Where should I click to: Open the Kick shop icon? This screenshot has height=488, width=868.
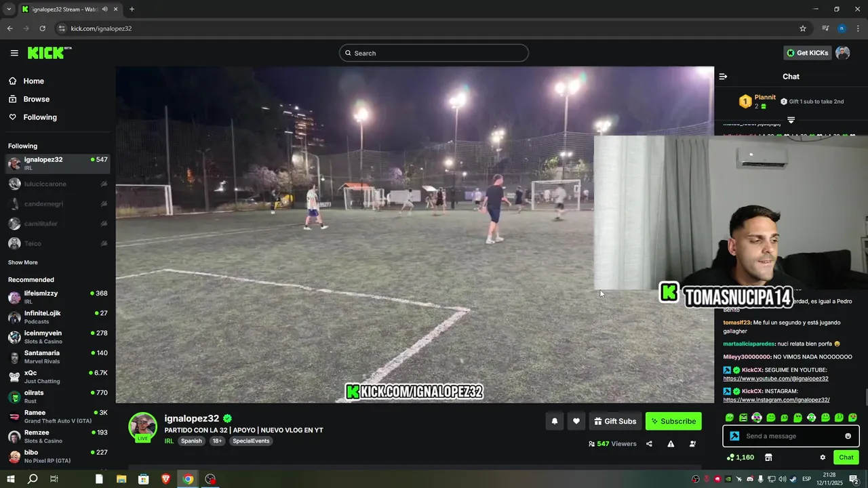tap(768, 457)
